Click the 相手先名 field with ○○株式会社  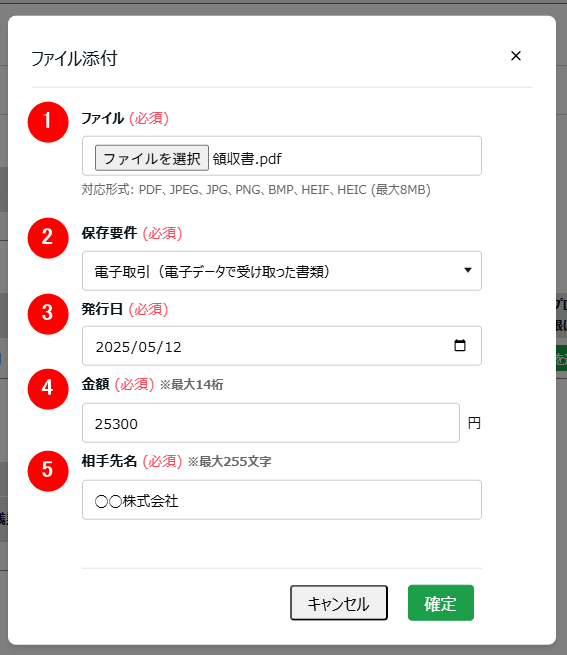pyautogui.click(x=282, y=500)
